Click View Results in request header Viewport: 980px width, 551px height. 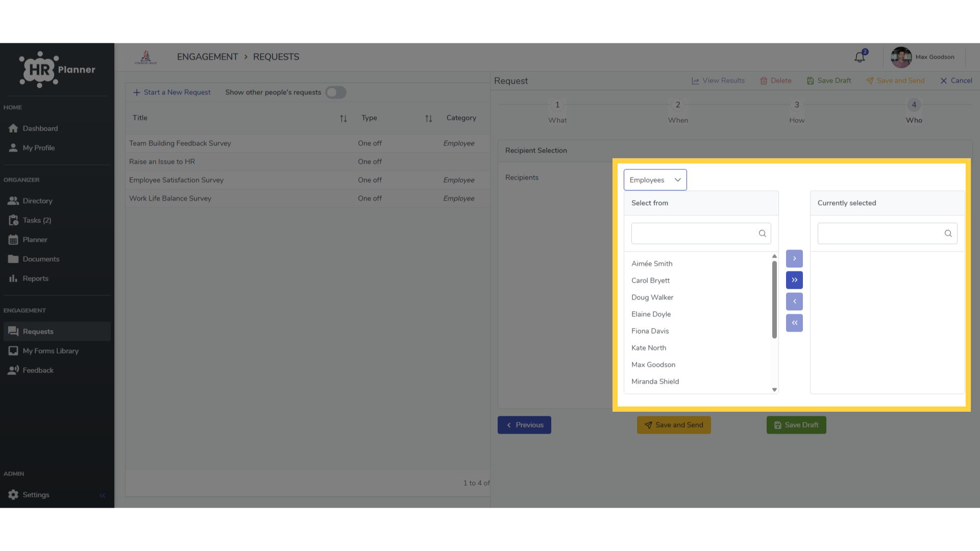pyautogui.click(x=718, y=81)
